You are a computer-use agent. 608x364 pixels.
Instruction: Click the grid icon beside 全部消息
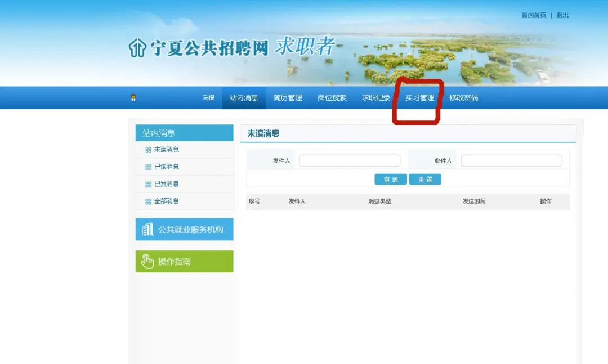pos(148,201)
